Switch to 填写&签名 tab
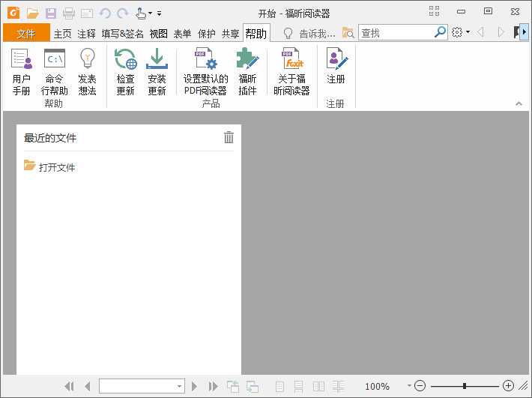This screenshot has height=398, width=532. (122, 34)
